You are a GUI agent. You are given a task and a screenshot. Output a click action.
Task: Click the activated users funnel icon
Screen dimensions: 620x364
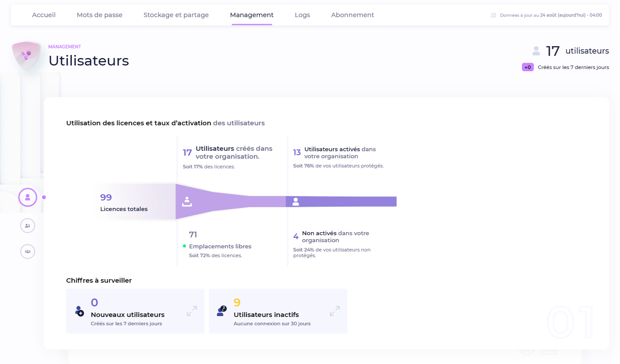(295, 202)
